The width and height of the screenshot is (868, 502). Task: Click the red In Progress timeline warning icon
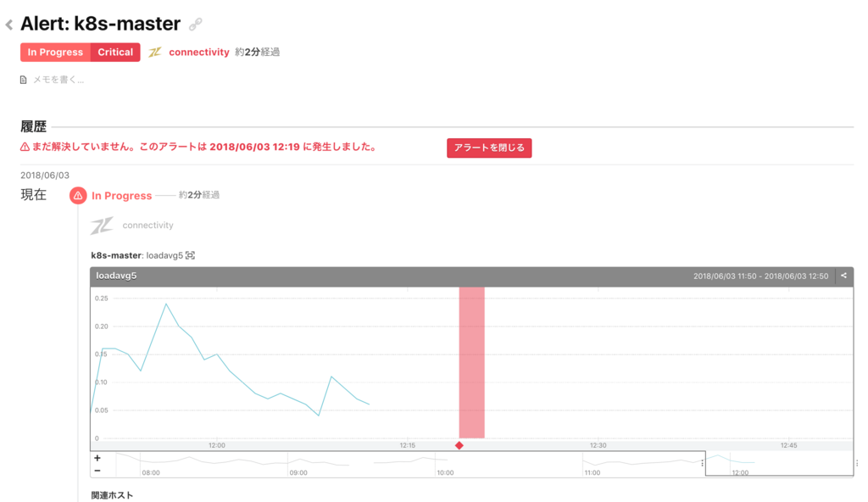(78, 196)
